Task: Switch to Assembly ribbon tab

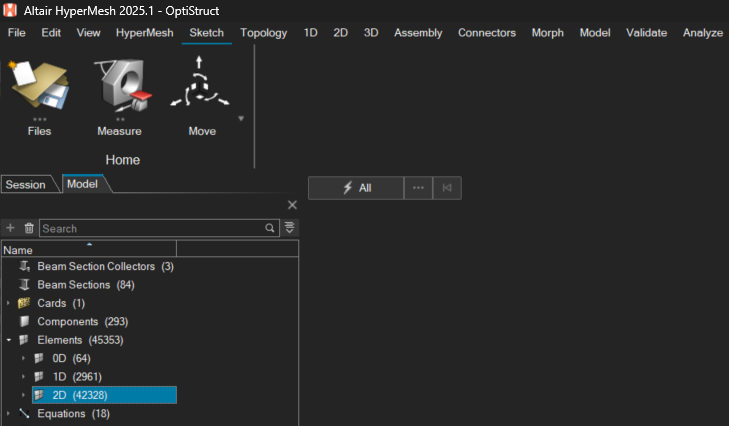Action: tap(418, 33)
